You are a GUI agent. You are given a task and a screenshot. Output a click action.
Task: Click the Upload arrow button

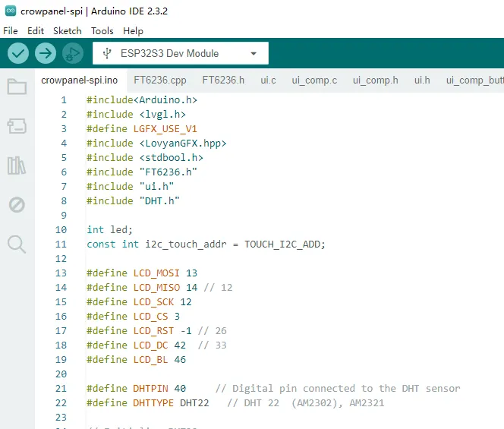(46, 53)
